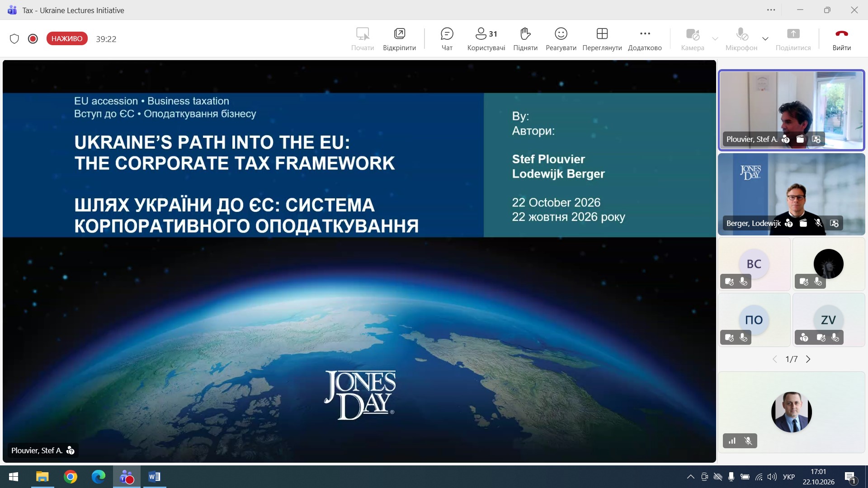868x488 pixels.
Task: Go to previous participants page arrow
Action: [775, 359]
